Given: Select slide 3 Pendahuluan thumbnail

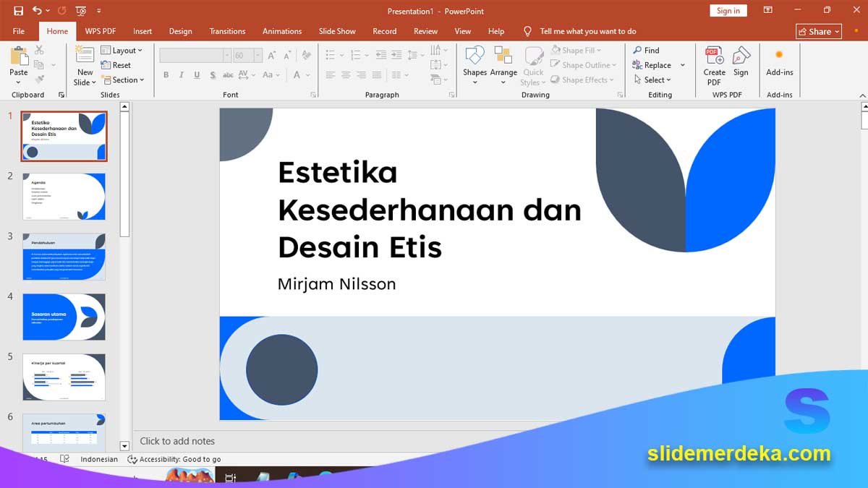Looking at the screenshot, I should tap(64, 257).
